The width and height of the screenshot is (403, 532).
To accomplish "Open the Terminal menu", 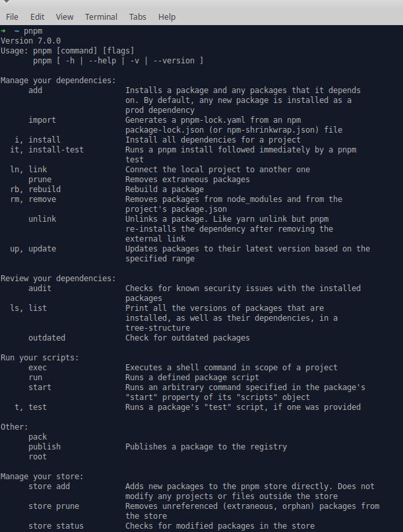I will pos(100,17).
